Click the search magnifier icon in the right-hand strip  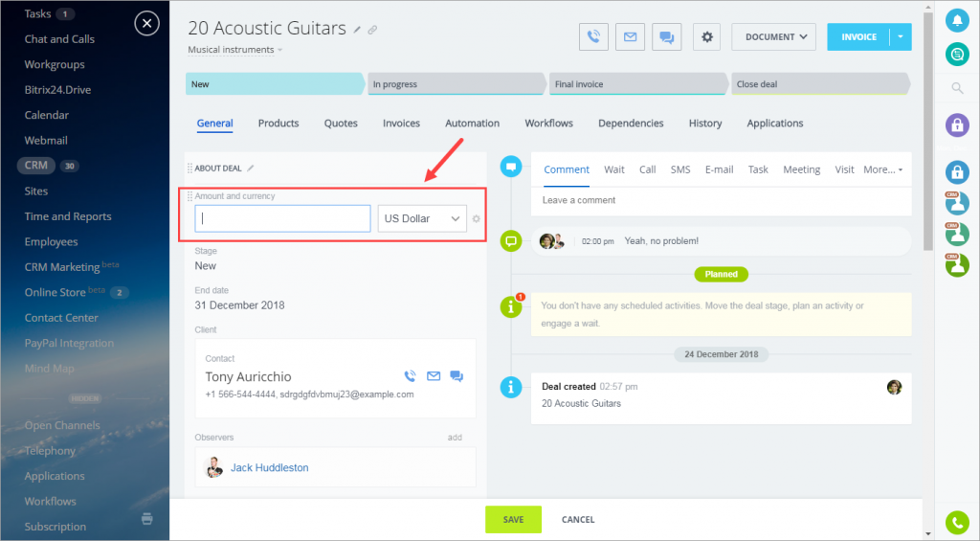coord(957,88)
